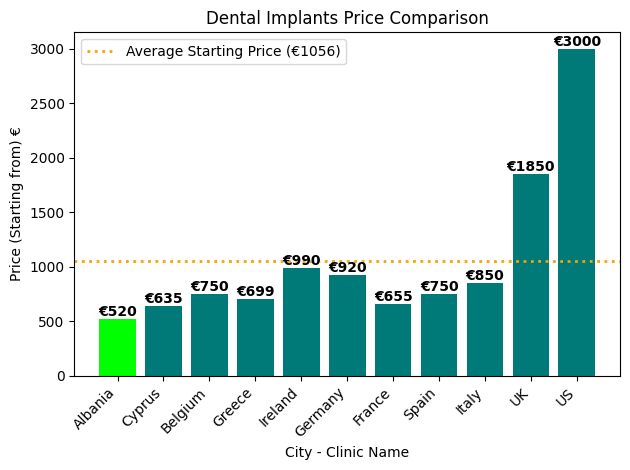Click the Greece bar
This screenshot has height=470, width=630.
coord(255,338)
